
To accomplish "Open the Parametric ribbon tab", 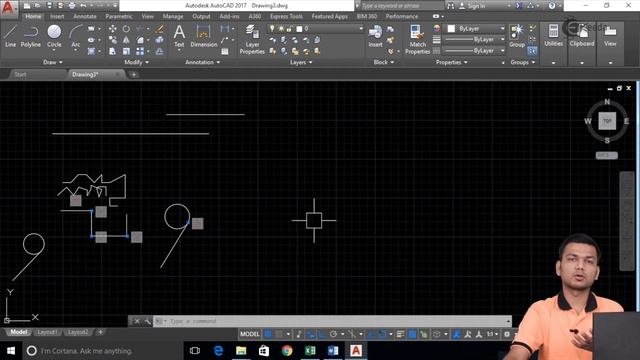I will (x=119, y=16).
